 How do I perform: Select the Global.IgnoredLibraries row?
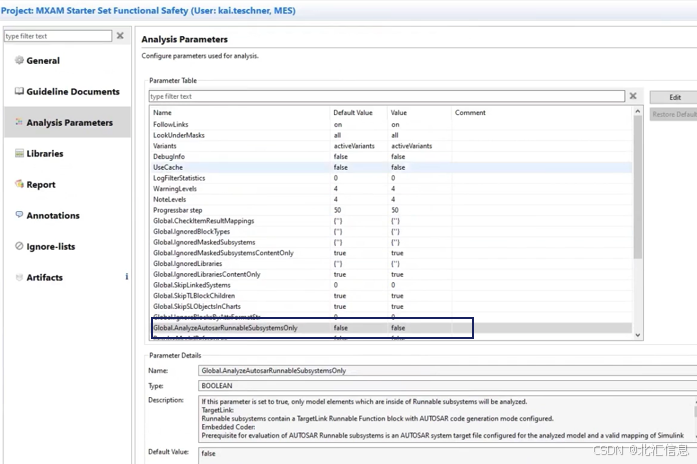[x=391, y=264]
